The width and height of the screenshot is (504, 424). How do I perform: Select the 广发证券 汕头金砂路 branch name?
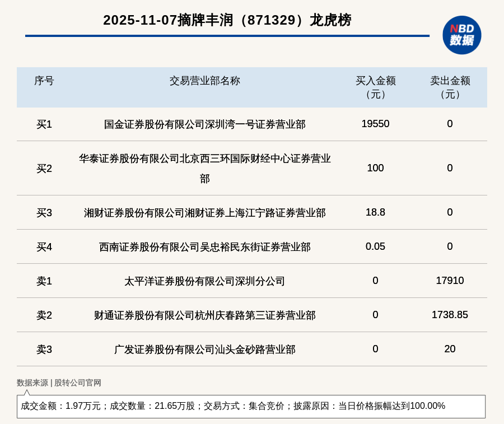point(204,350)
